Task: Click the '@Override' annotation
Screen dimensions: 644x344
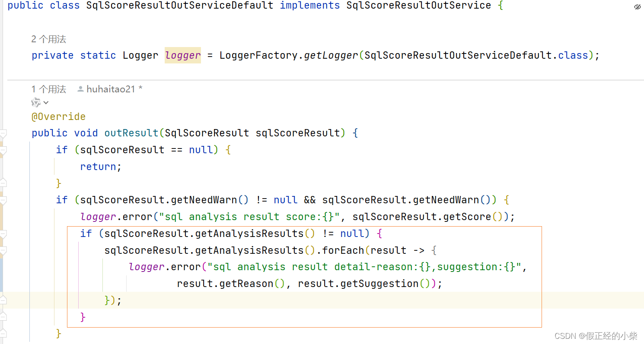Action: [58, 117]
